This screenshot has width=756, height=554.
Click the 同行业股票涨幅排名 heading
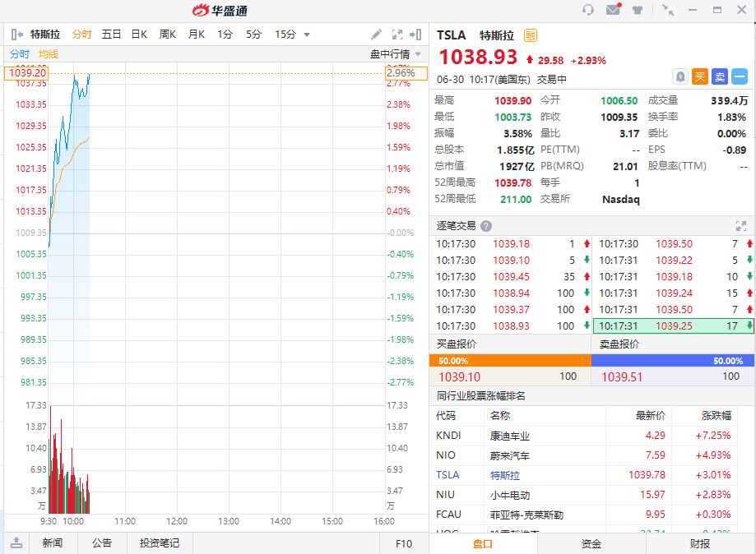click(480, 396)
